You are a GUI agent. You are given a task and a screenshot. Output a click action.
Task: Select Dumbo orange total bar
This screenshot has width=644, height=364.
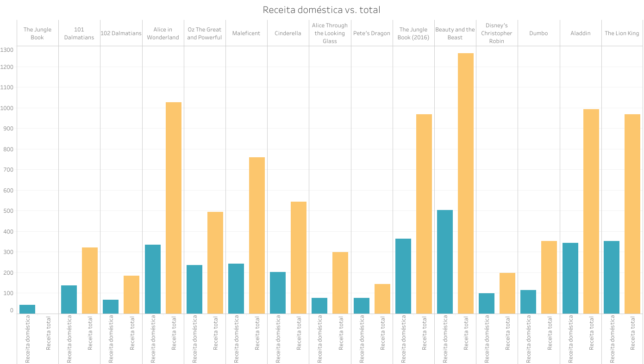[549, 277]
